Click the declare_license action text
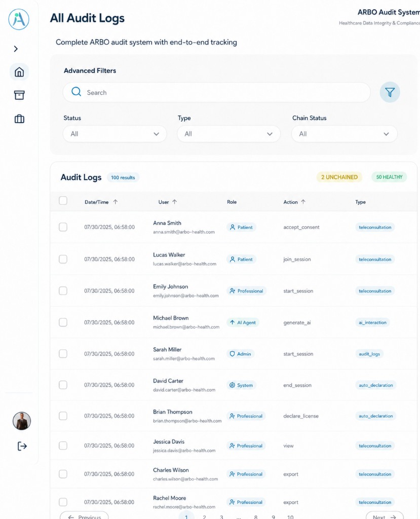 [301, 416]
